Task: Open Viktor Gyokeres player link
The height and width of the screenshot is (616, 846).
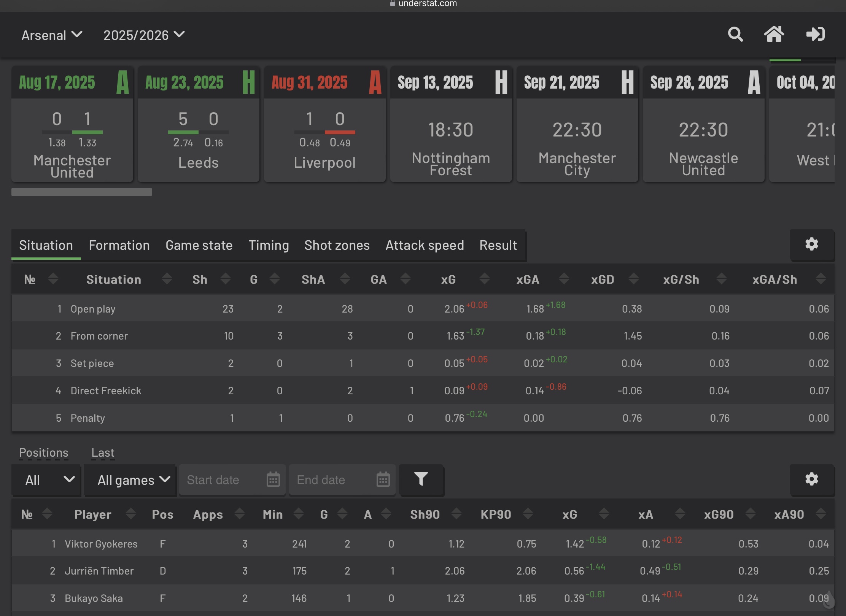Action: 101,544
